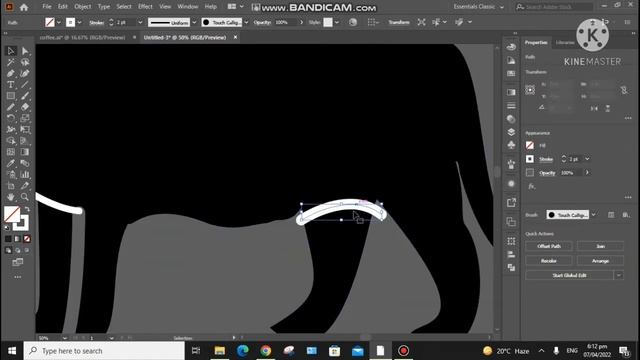
Task: Select the Magic Wand tool
Action: pos(11,62)
